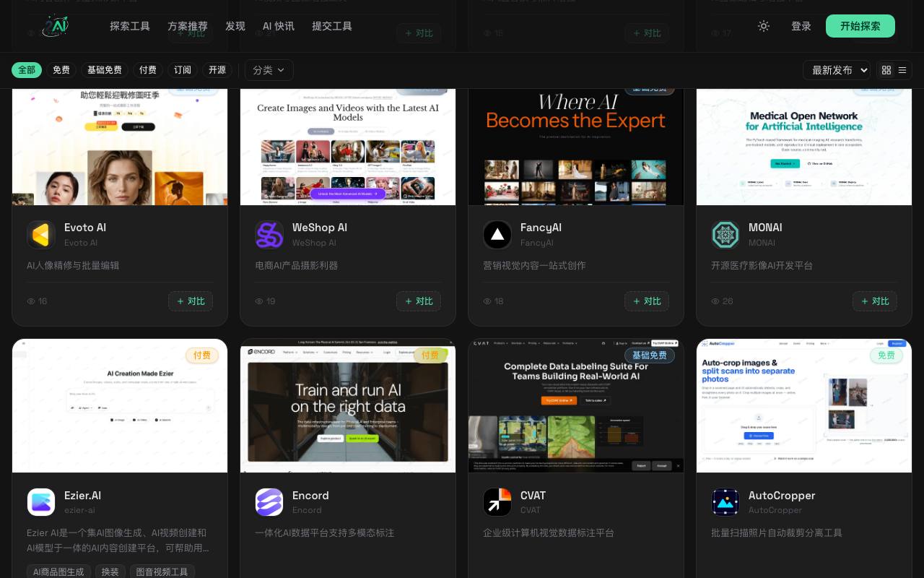Open the Ezier.AI preview thumbnail
Image resolution: width=924 pixels, height=578 pixels.
(120, 406)
